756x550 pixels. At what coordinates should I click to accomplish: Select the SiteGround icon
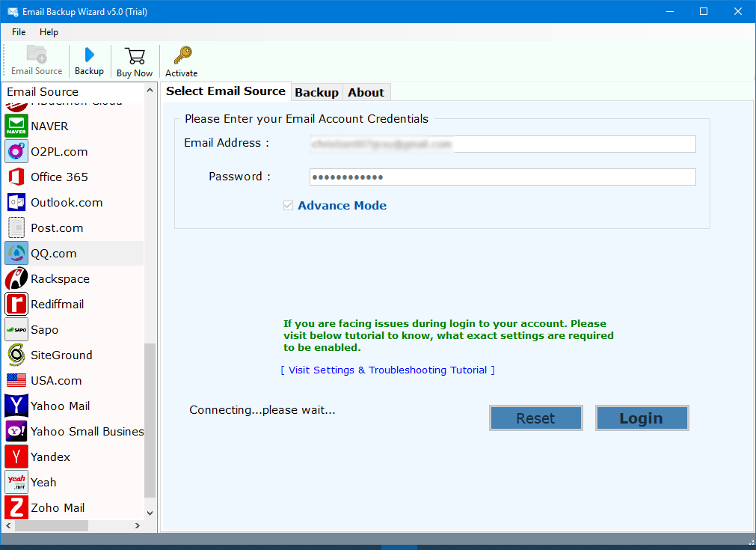[x=16, y=355]
